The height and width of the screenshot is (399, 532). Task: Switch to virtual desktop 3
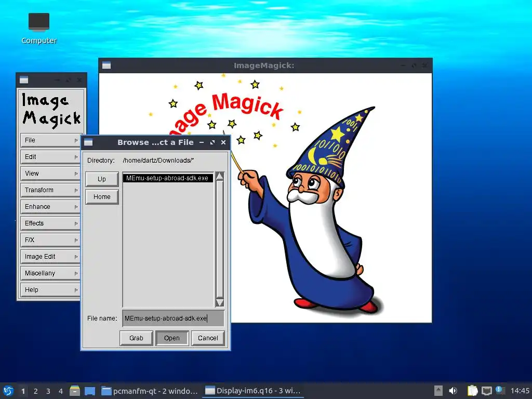[x=48, y=391]
